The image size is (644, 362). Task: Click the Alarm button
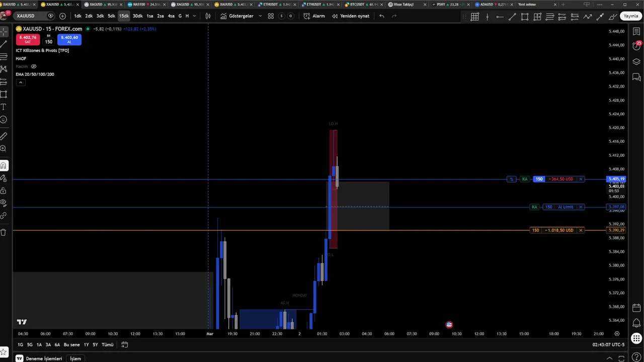pyautogui.click(x=314, y=16)
